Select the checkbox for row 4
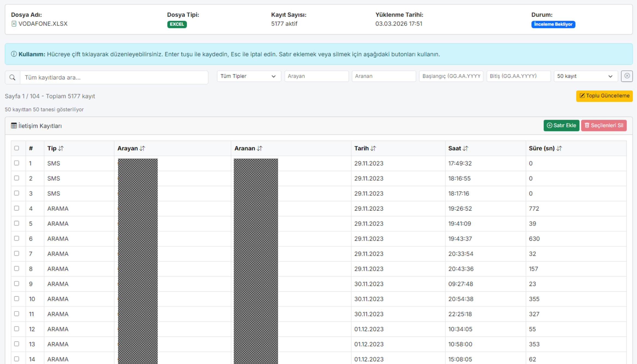 tap(17, 208)
